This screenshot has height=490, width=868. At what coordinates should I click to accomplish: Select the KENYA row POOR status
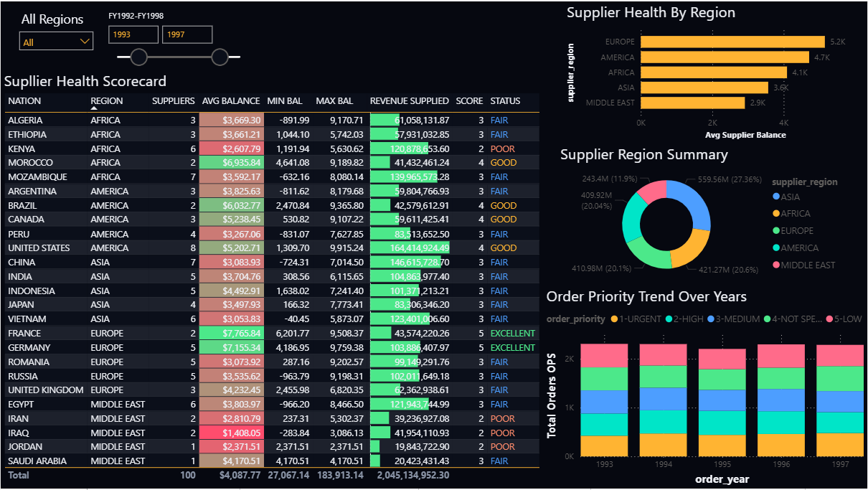[503, 149]
